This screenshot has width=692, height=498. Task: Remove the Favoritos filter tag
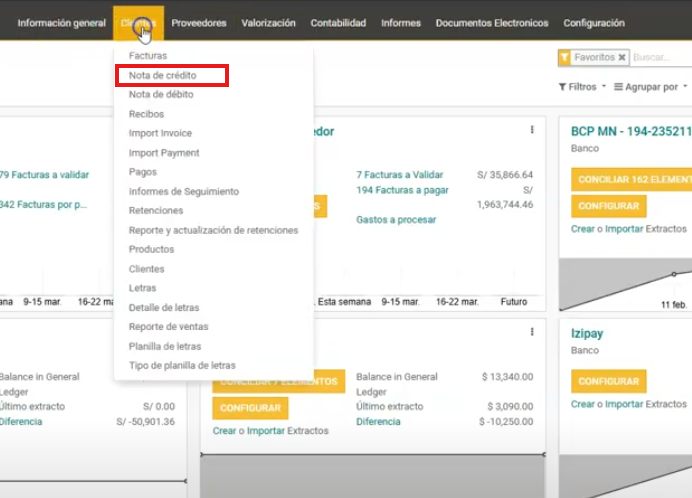[621, 58]
